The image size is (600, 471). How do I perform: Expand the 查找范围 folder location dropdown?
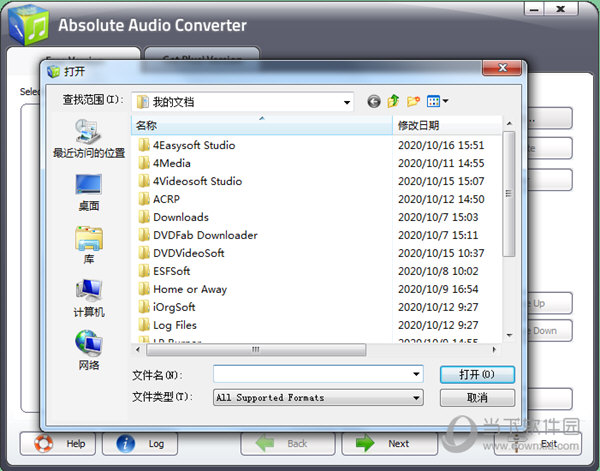click(x=347, y=103)
